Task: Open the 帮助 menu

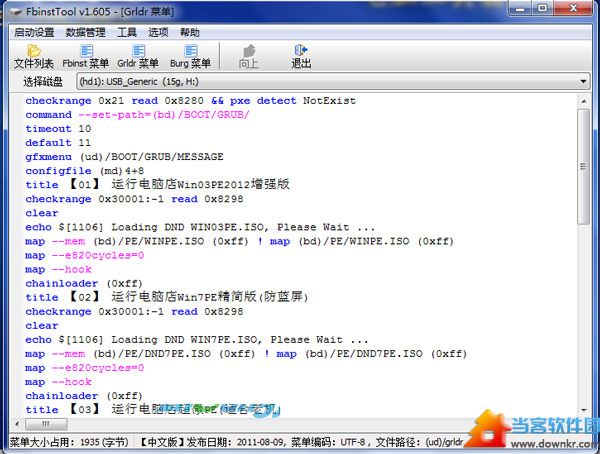Action: (x=190, y=33)
